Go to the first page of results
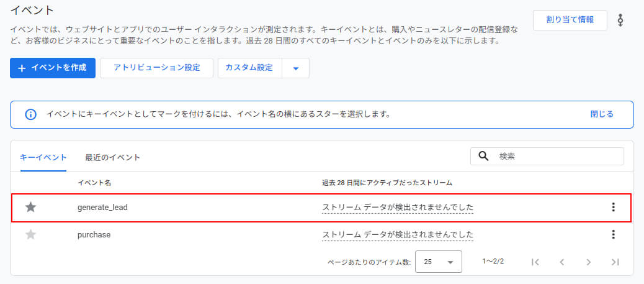Viewport: 644px width, 284px height. 535,262
